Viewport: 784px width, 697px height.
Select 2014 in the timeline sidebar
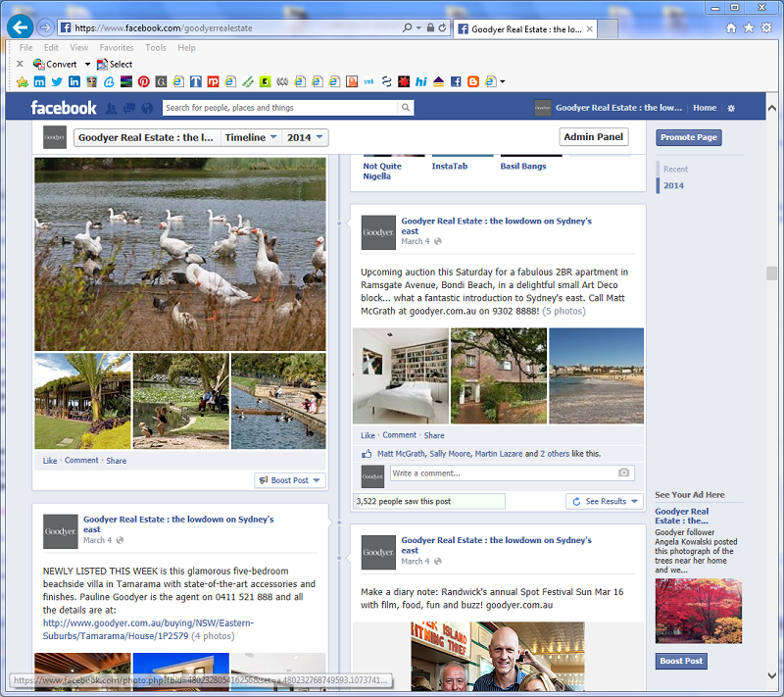click(x=673, y=185)
